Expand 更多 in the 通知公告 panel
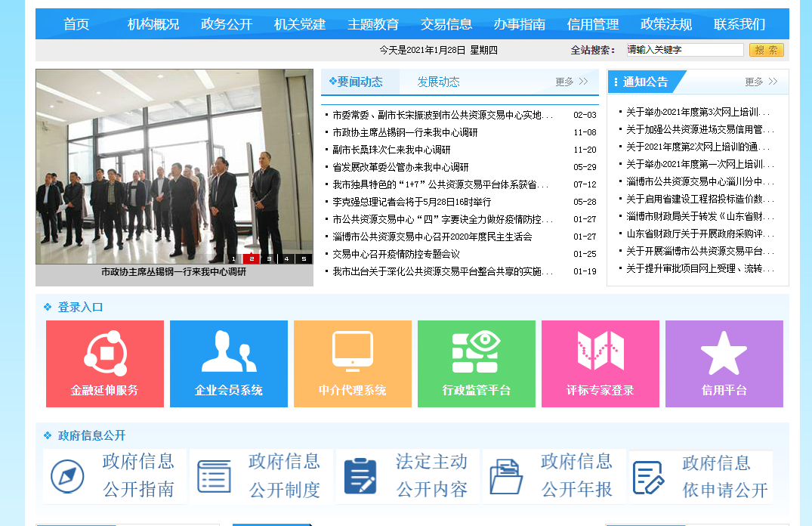 pos(761,82)
